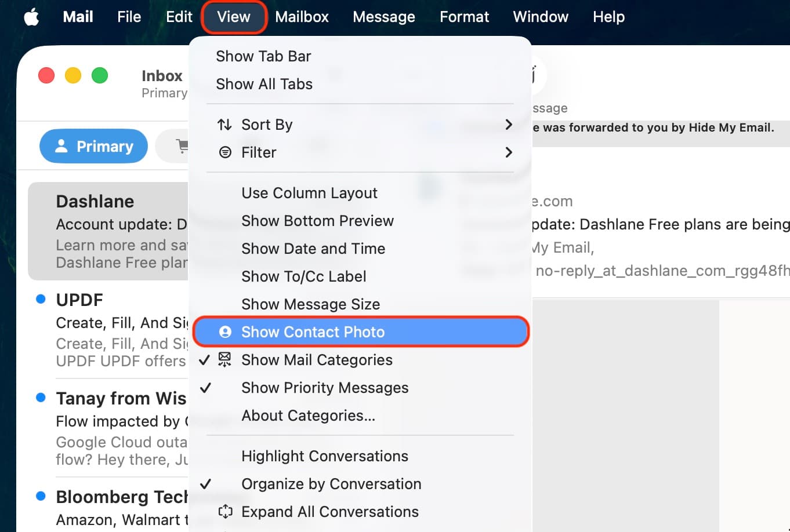The image size is (790, 532).
Task: Enable Show Bottom Preview
Action: [360, 221]
